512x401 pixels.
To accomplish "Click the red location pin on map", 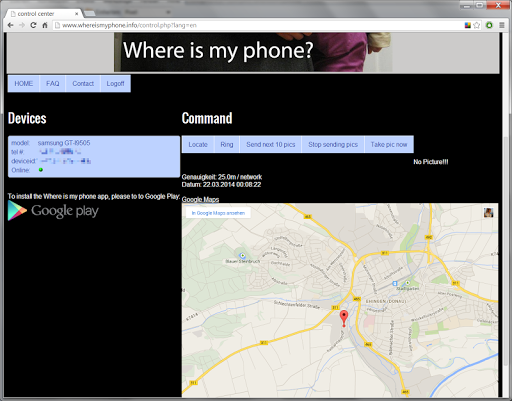I will 344,318.
